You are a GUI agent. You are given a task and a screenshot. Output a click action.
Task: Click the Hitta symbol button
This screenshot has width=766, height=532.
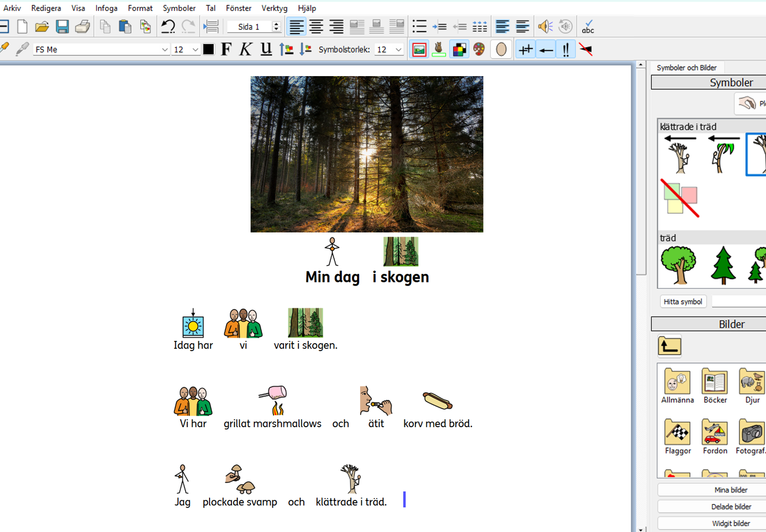pyautogui.click(x=683, y=302)
